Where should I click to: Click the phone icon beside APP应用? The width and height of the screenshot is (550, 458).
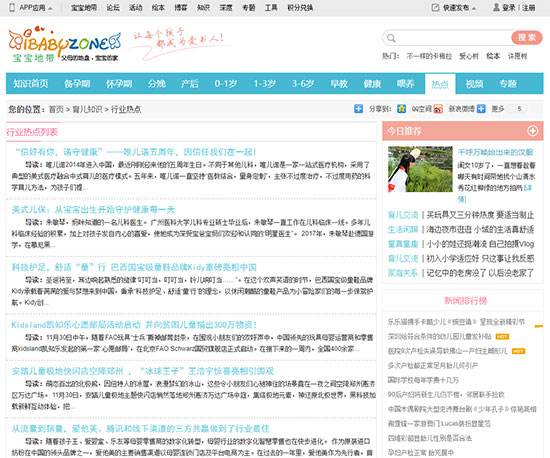pyautogui.click(x=12, y=7)
